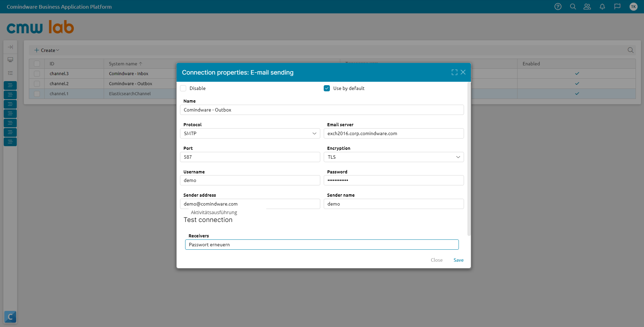
Task: Click the Email server field
Action: [x=394, y=133]
